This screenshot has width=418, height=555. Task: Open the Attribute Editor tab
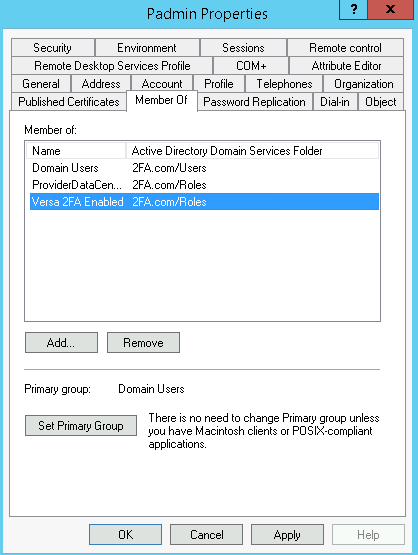[346, 66]
